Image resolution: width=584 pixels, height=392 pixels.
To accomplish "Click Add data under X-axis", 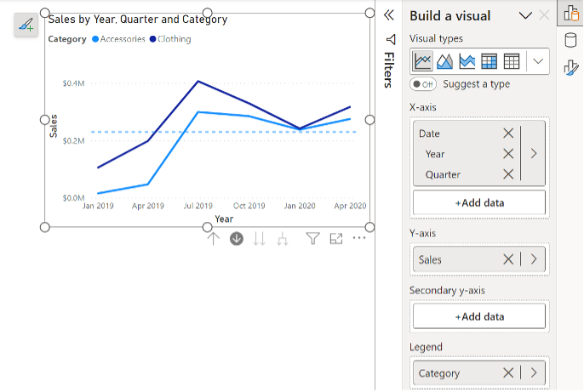I will (x=478, y=202).
